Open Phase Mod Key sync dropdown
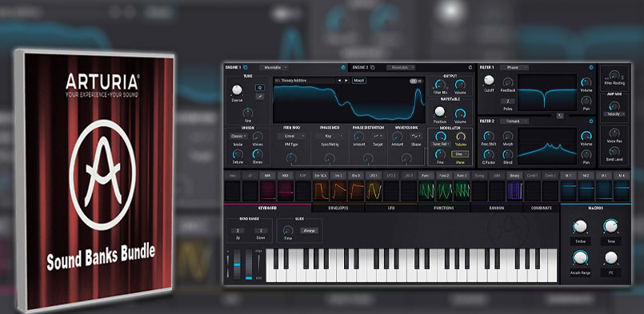Screen dimensions: 644x314 pyautogui.click(x=330, y=136)
